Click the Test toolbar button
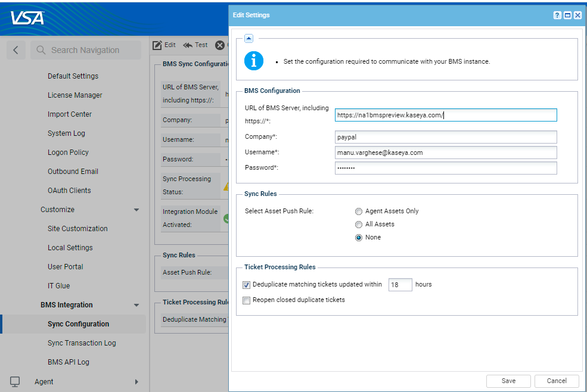Viewport: 587px width, 392px height. click(x=195, y=45)
